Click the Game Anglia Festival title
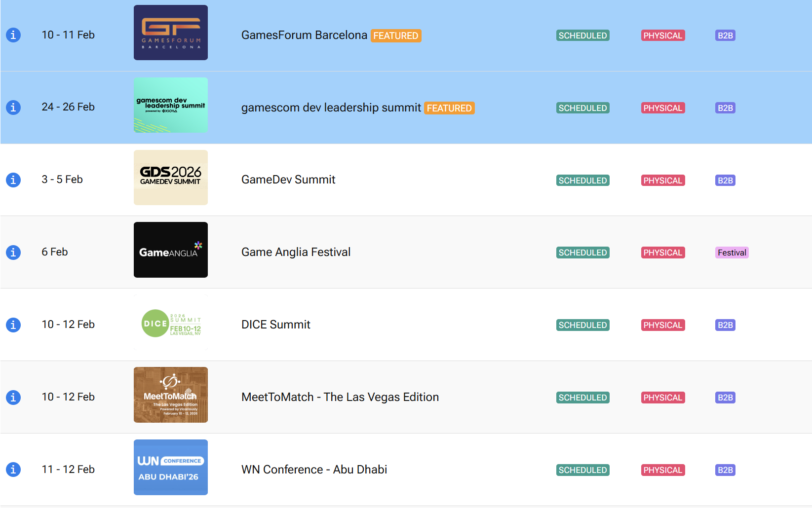Screen dimensions: 812x508 (x=296, y=252)
